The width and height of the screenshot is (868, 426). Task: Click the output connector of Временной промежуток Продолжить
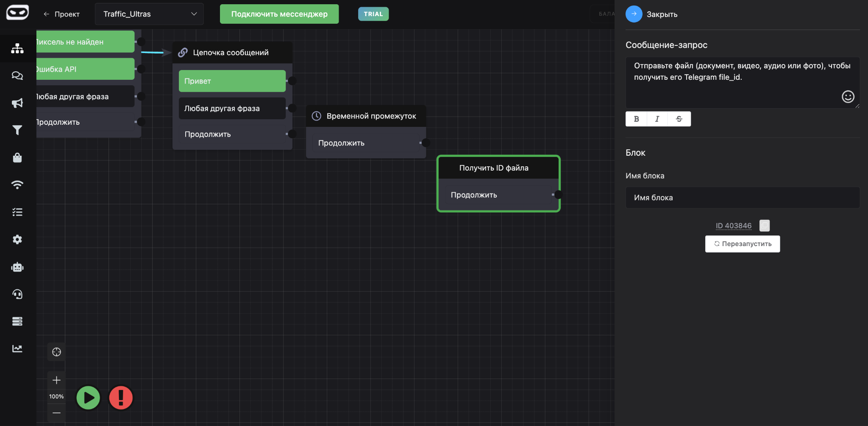[x=426, y=143]
